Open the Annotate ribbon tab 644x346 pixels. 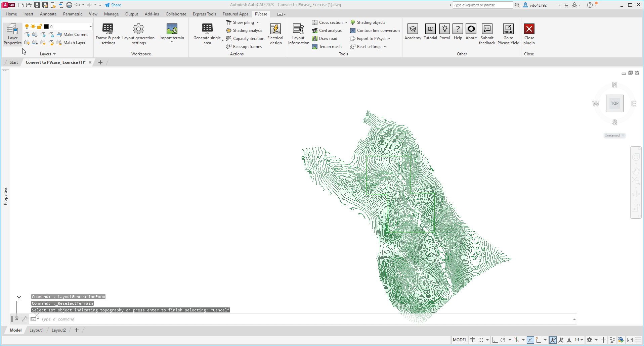click(x=48, y=14)
